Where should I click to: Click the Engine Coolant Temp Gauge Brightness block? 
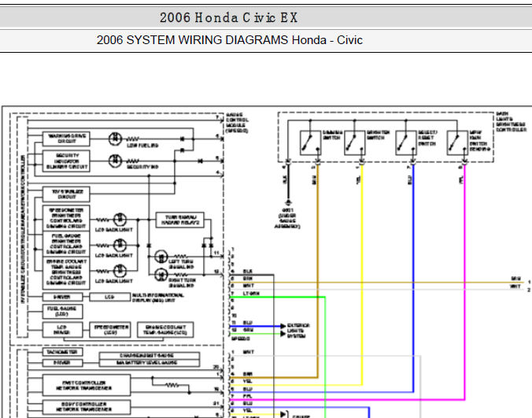(66, 273)
